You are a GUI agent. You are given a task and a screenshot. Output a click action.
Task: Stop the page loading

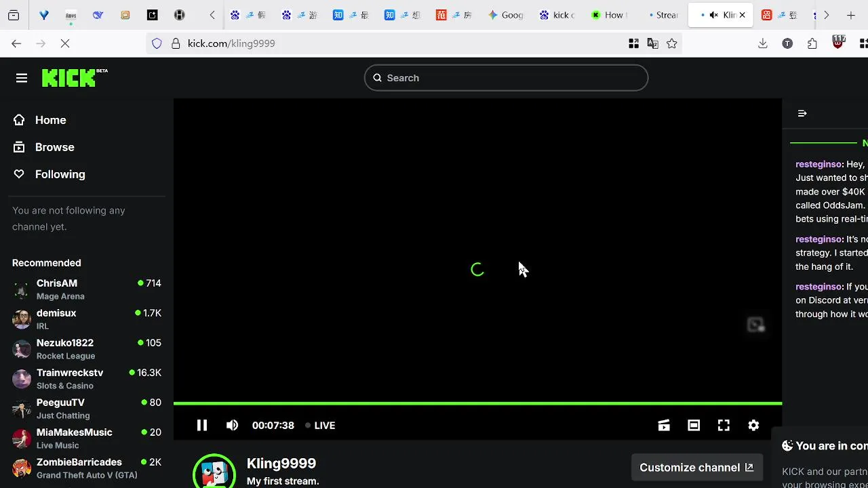pyautogui.click(x=65, y=43)
